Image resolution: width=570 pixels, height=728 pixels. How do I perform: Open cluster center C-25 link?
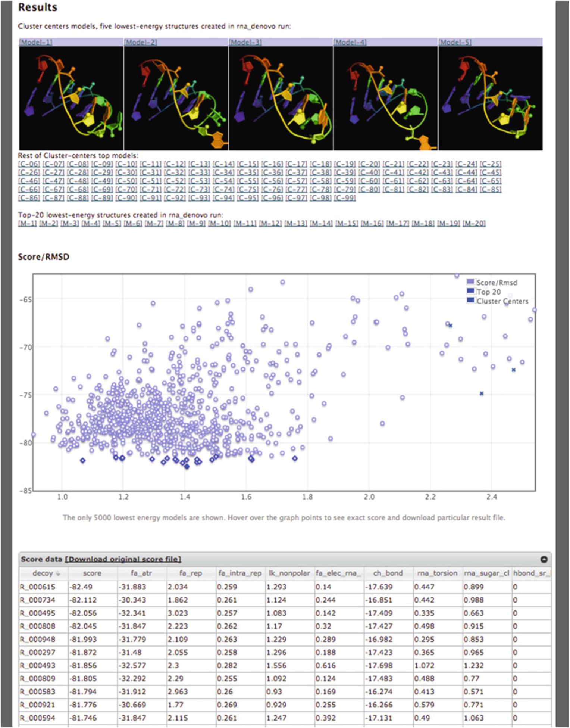[491, 164]
